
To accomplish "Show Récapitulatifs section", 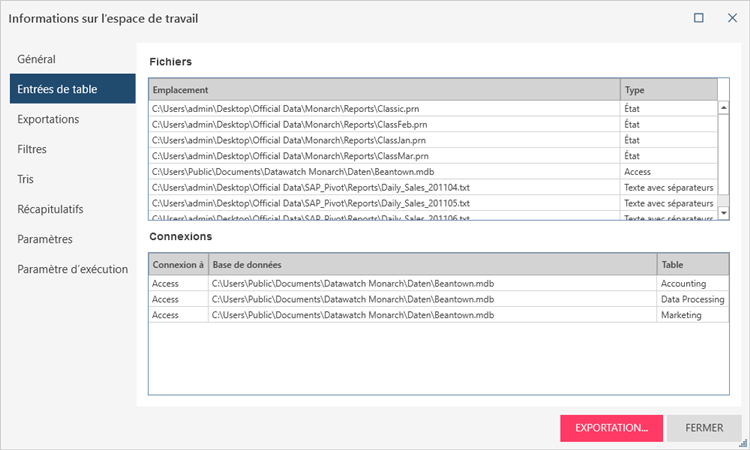I will [50, 209].
